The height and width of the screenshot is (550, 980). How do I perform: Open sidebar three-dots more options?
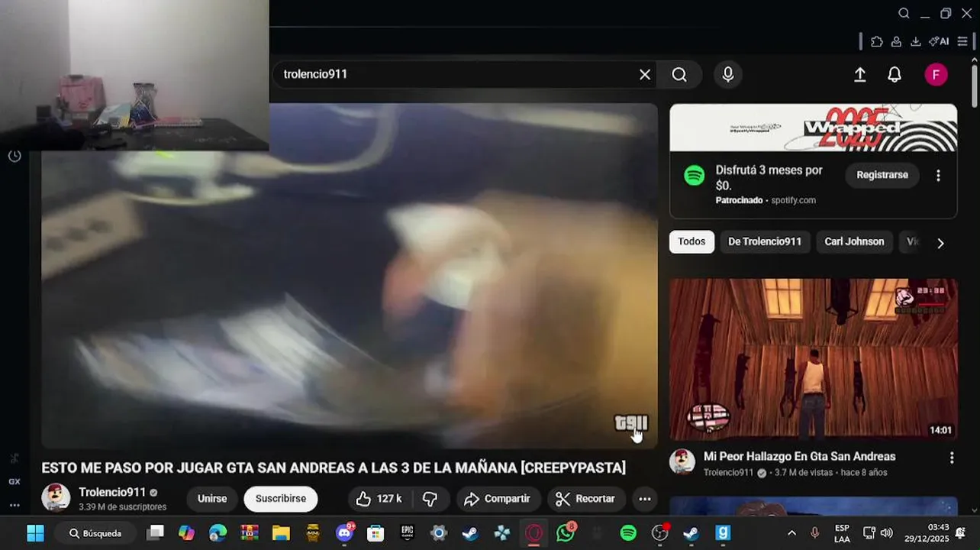tap(15, 505)
